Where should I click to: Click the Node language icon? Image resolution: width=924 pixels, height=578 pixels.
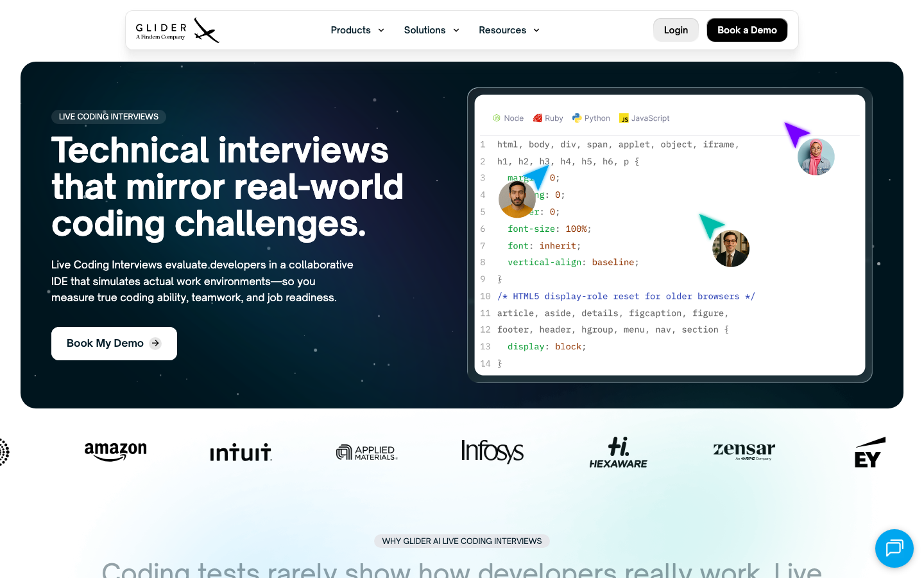(497, 118)
